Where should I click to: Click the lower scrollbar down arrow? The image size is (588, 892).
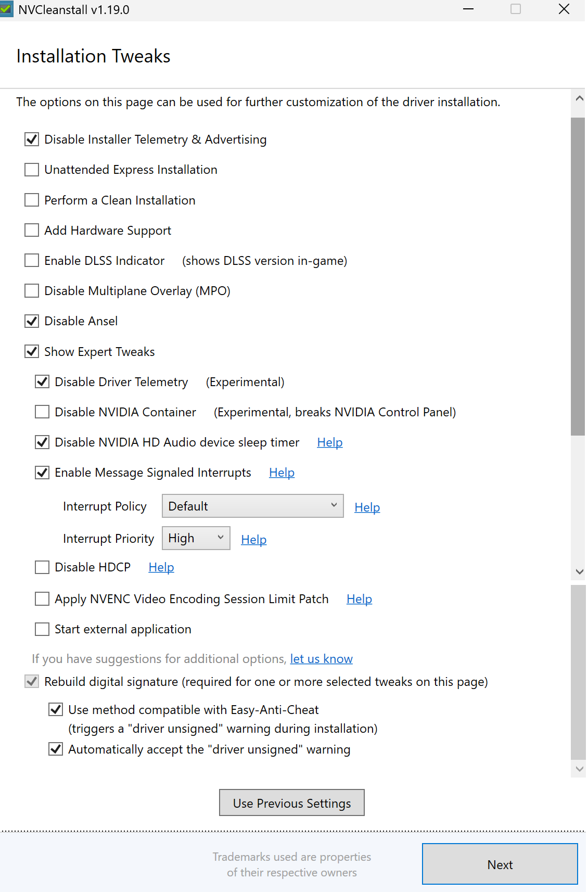pyautogui.click(x=579, y=769)
